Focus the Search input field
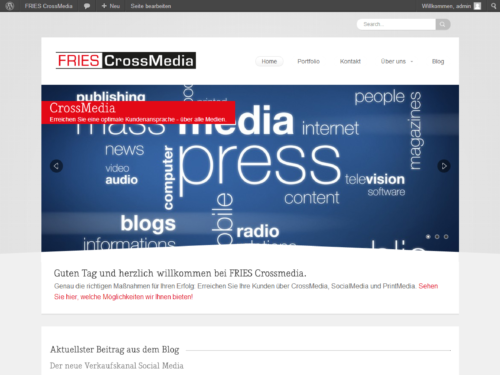 [396, 24]
